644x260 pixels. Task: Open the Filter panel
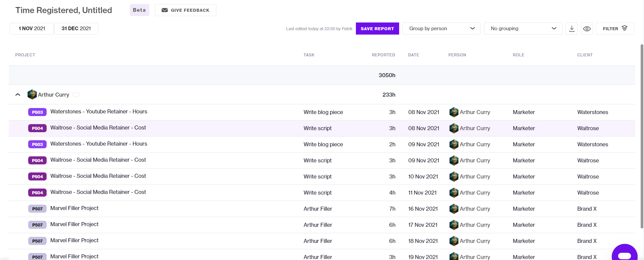(x=615, y=29)
